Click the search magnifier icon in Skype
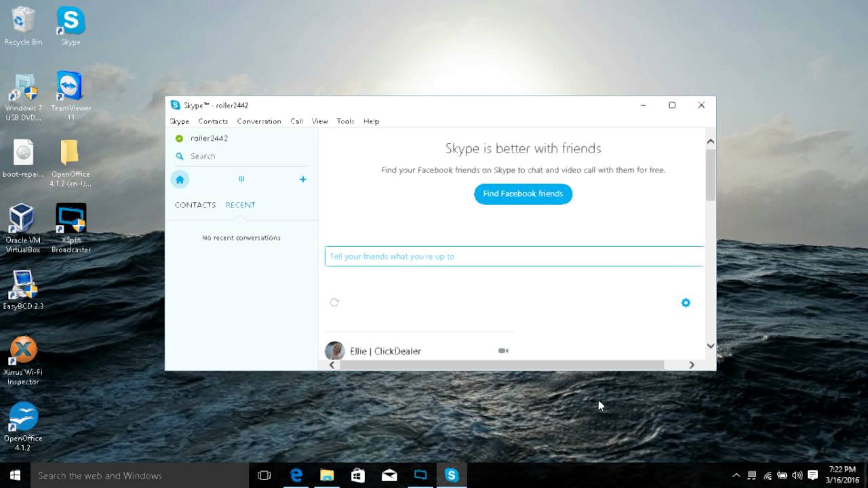 point(180,157)
